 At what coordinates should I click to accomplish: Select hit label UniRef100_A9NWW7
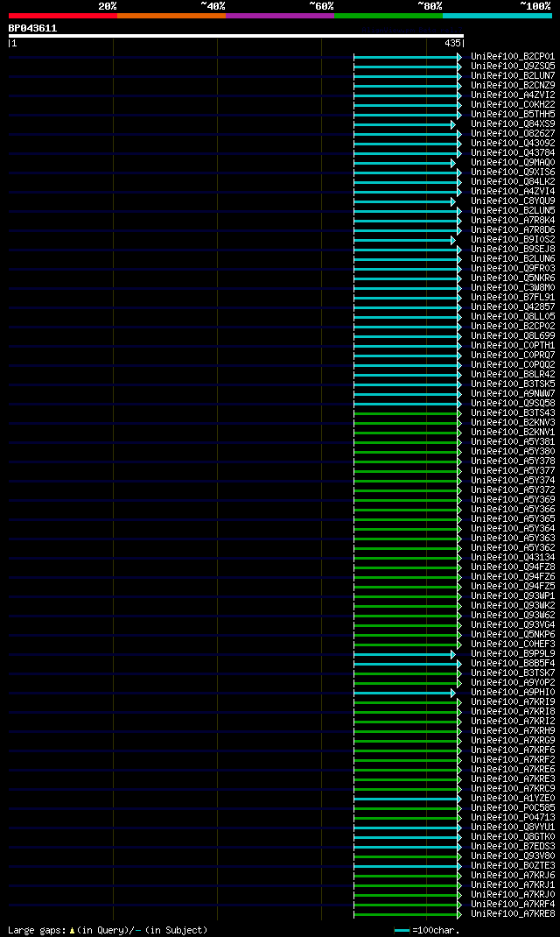click(x=513, y=394)
